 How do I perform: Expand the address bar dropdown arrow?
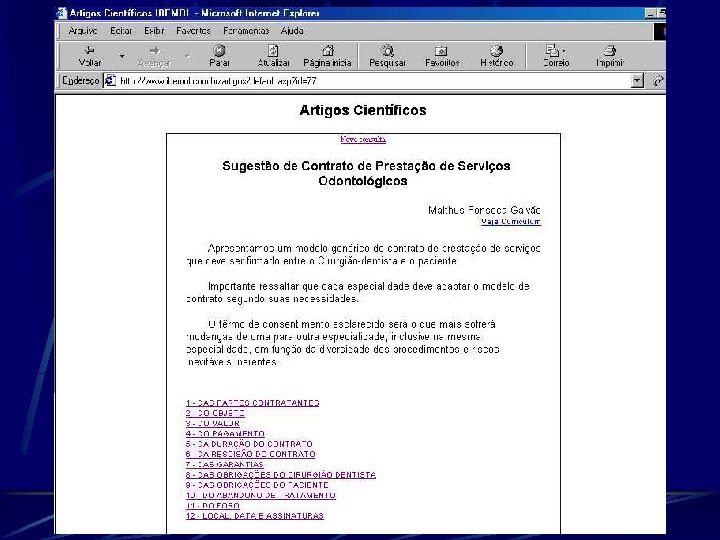637,81
